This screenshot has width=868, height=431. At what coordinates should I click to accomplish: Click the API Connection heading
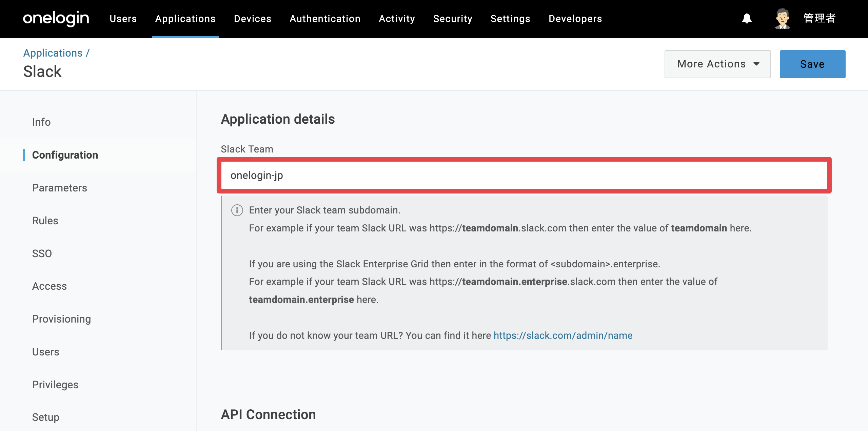click(269, 414)
